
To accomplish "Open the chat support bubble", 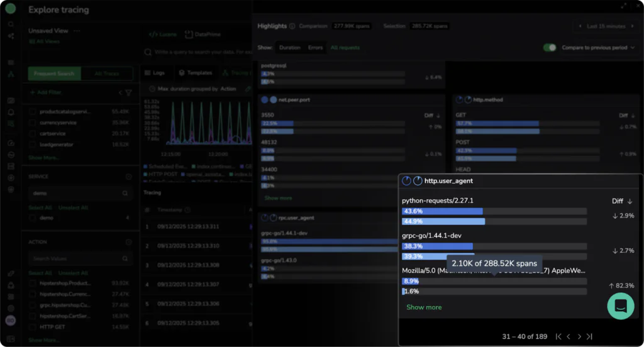I will (x=620, y=306).
